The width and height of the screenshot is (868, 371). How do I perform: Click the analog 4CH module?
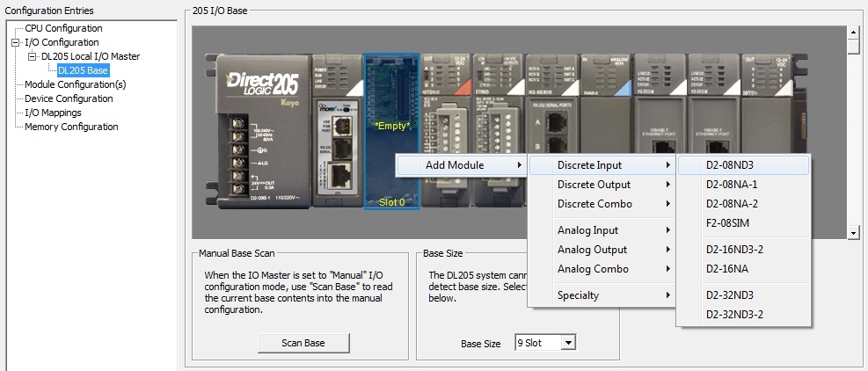(607, 103)
